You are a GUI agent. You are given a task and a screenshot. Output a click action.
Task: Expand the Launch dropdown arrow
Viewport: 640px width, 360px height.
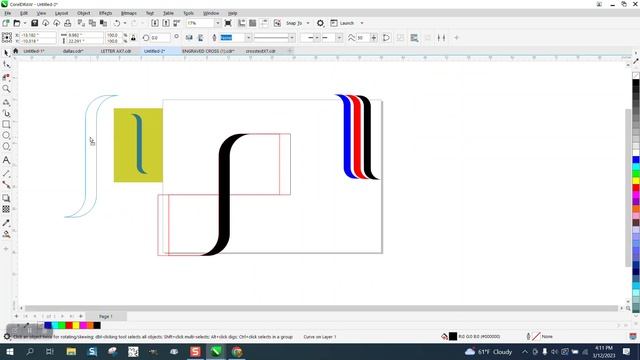pos(362,23)
